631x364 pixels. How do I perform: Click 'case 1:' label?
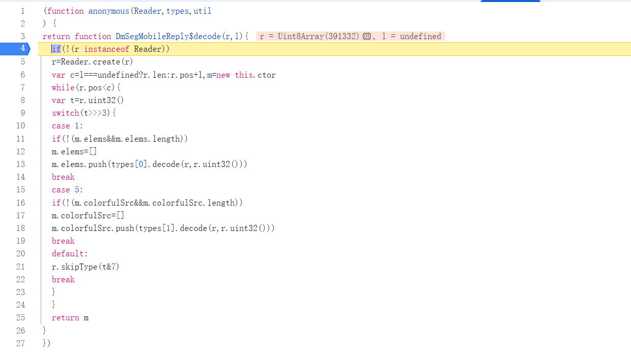(67, 126)
